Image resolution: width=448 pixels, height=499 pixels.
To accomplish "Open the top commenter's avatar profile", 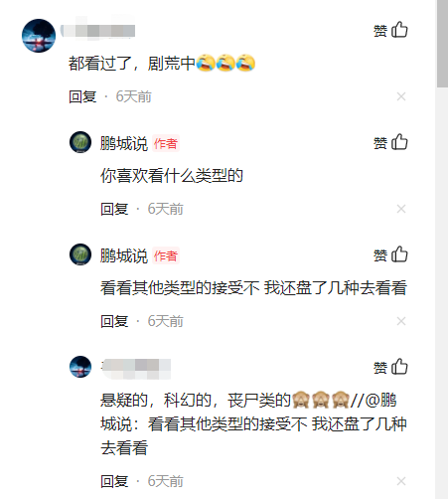I will (x=39, y=36).
